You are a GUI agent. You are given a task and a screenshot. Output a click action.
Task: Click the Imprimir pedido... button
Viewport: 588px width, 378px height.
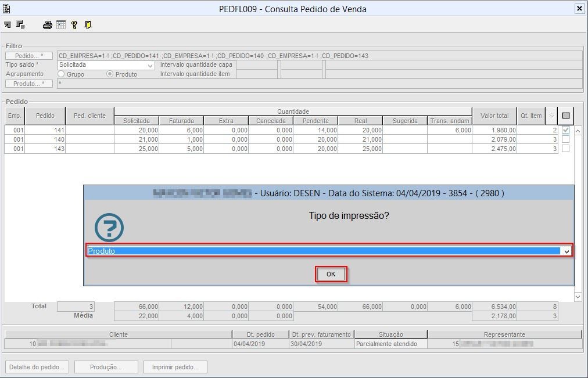[175, 367]
